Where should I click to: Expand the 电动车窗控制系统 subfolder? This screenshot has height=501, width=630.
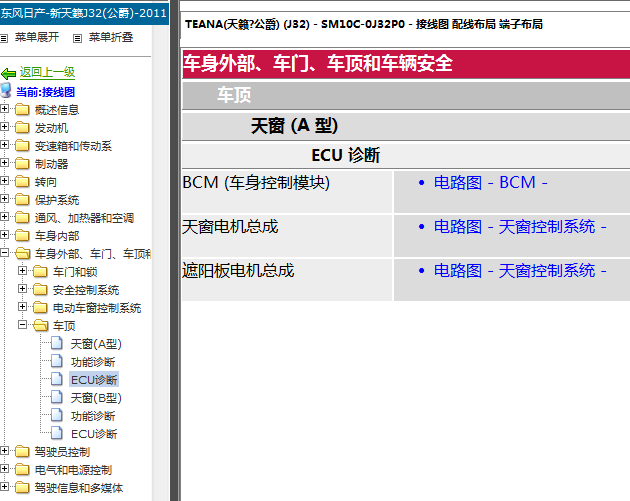22,307
